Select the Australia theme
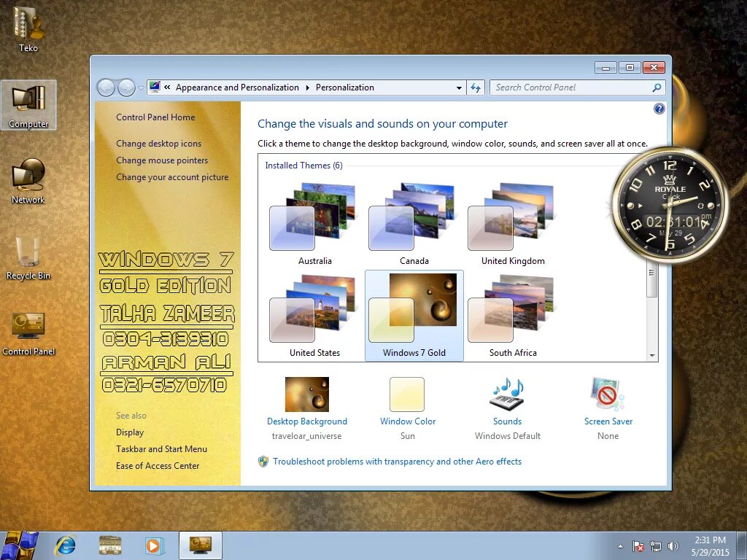The width and height of the screenshot is (747, 560). click(x=314, y=224)
